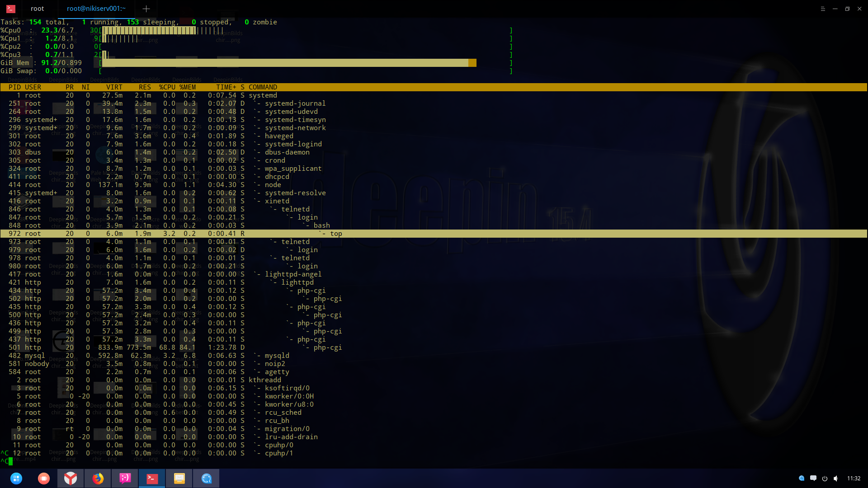Open the pink chat smiley app
The width and height of the screenshot is (868, 488).
click(125, 479)
